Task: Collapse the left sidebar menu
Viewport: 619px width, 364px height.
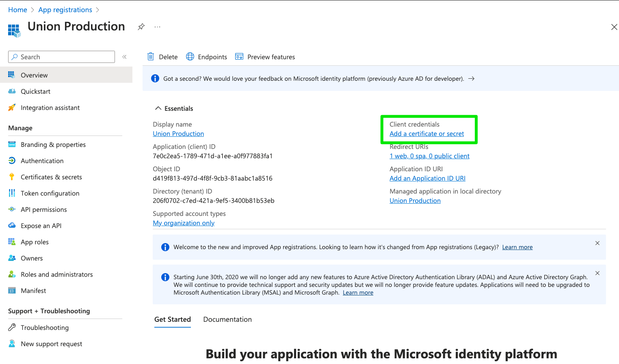Action: 125,57
